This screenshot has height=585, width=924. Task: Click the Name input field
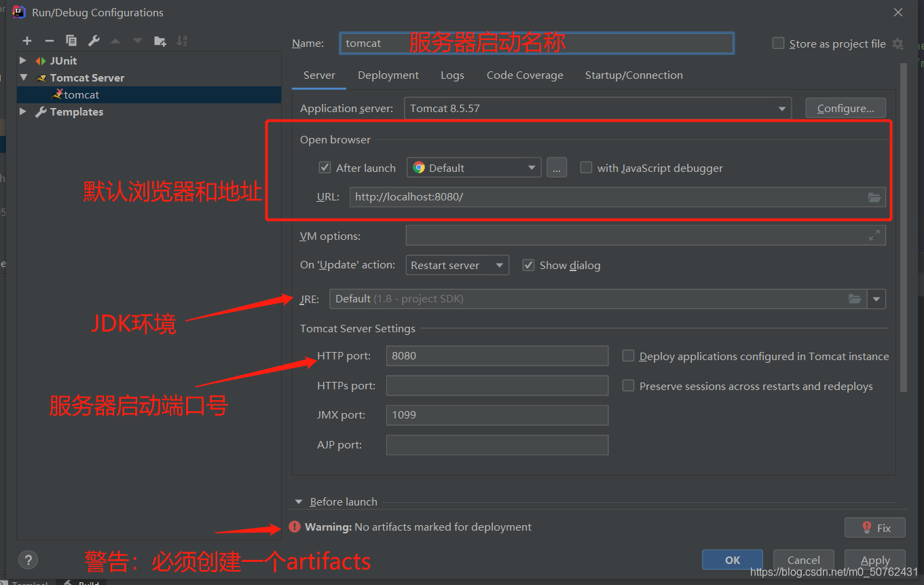coord(536,43)
